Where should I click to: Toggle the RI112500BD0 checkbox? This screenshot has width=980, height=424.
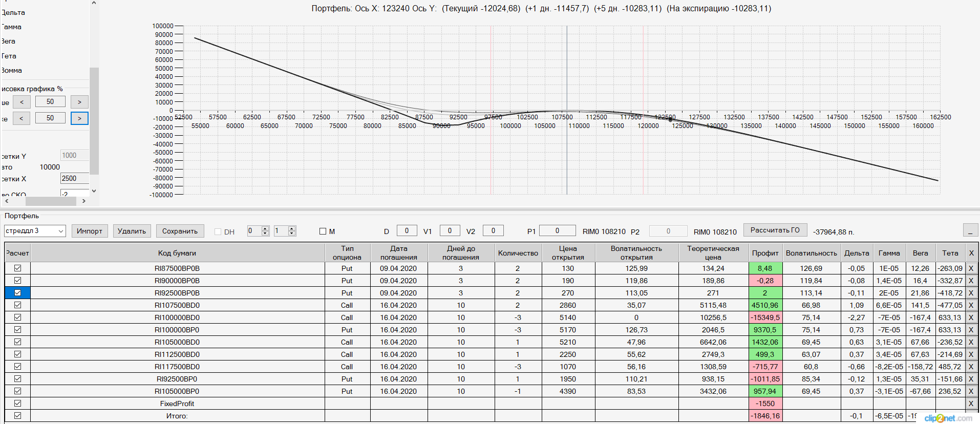coord(18,354)
